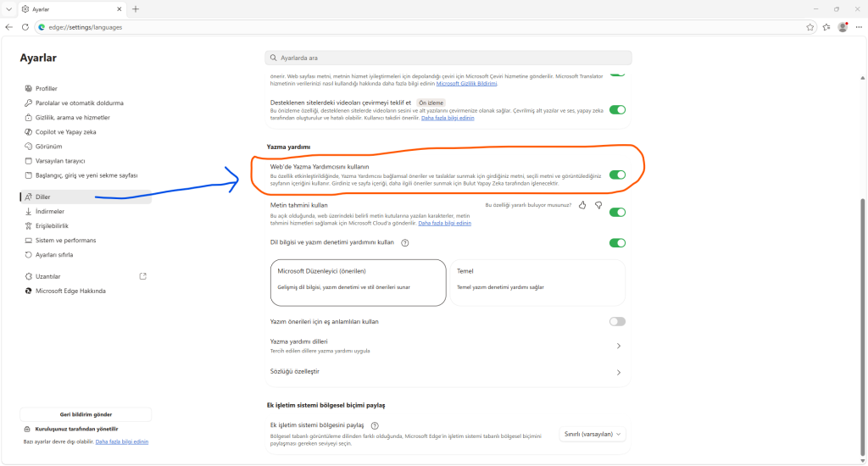The height and width of the screenshot is (466, 868).
Task: Open the favorites hub icon
Action: tap(826, 27)
